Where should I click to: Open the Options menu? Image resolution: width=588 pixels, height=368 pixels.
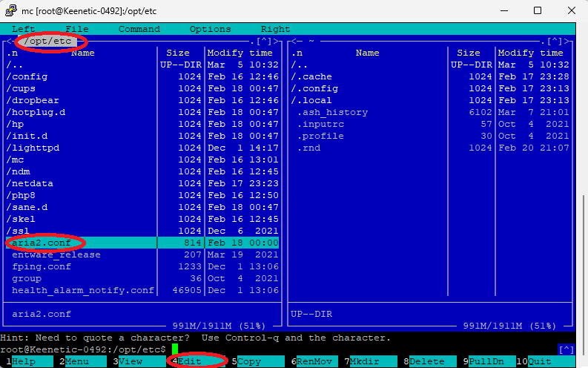click(x=210, y=29)
